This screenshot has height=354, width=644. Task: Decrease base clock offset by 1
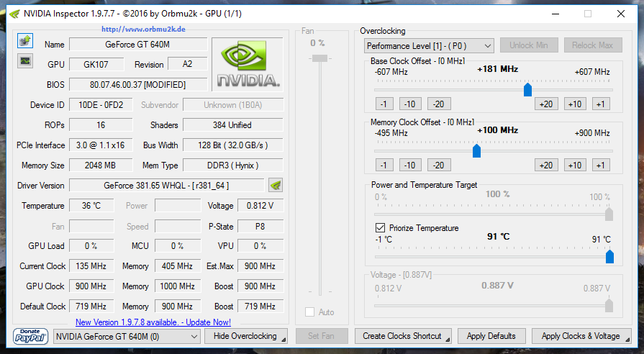[x=384, y=104]
